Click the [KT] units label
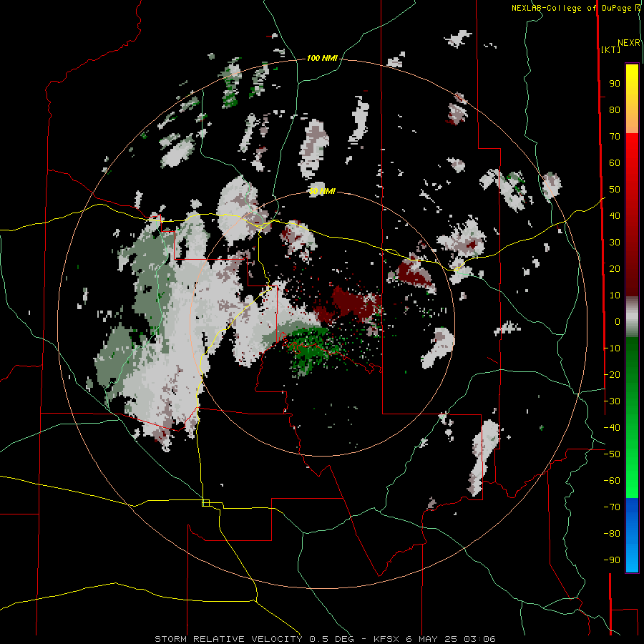The height and width of the screenshot is (644, 644). pyautogui.click(x=610, y=49)
